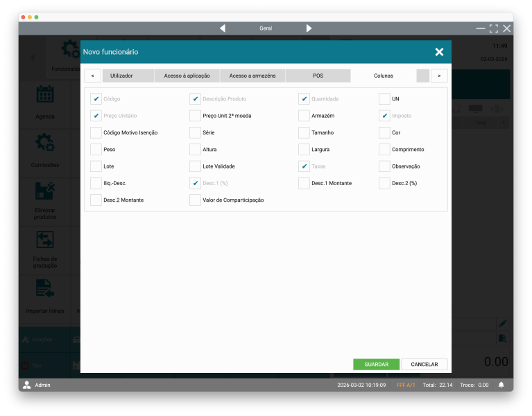Open Fichas de produção icon
Screen dimensions: 532x416
coord(45,240)
